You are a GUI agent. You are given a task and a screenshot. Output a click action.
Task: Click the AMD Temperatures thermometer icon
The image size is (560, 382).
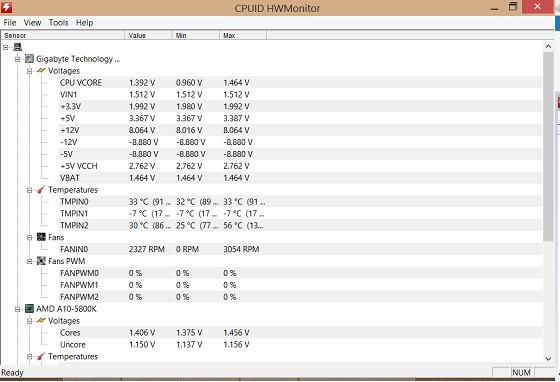(x=41, y=356)
